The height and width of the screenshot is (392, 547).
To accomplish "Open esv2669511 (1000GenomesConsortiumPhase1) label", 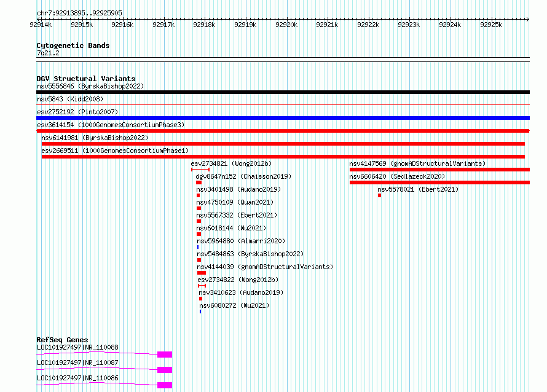I will [x=115, y=151].
